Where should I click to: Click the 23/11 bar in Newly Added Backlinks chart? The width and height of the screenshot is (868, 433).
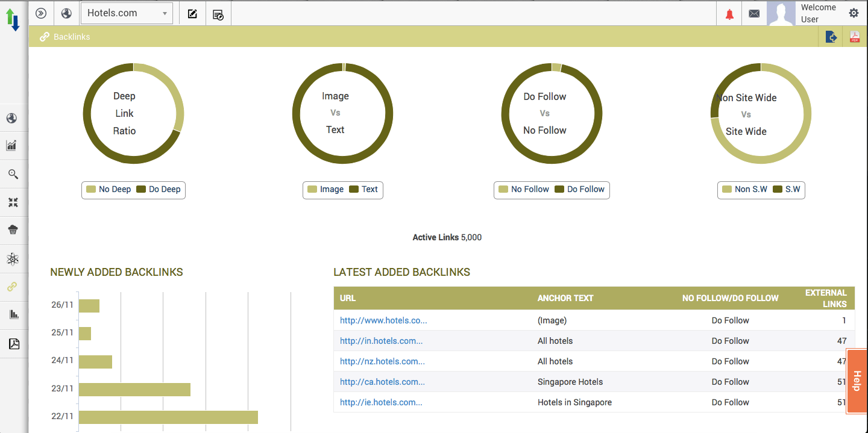pyautogui.click(x=134, y=389)
